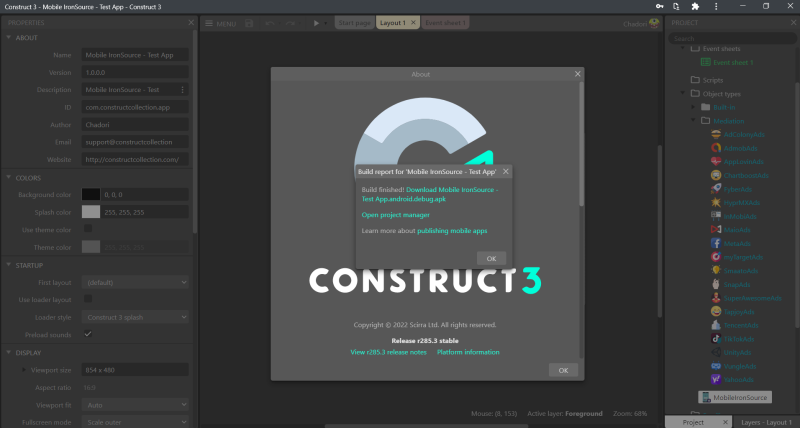Click the project Search field
This screenshot has width=800, height=428.
pyautogui.click(x=732, y=38)
